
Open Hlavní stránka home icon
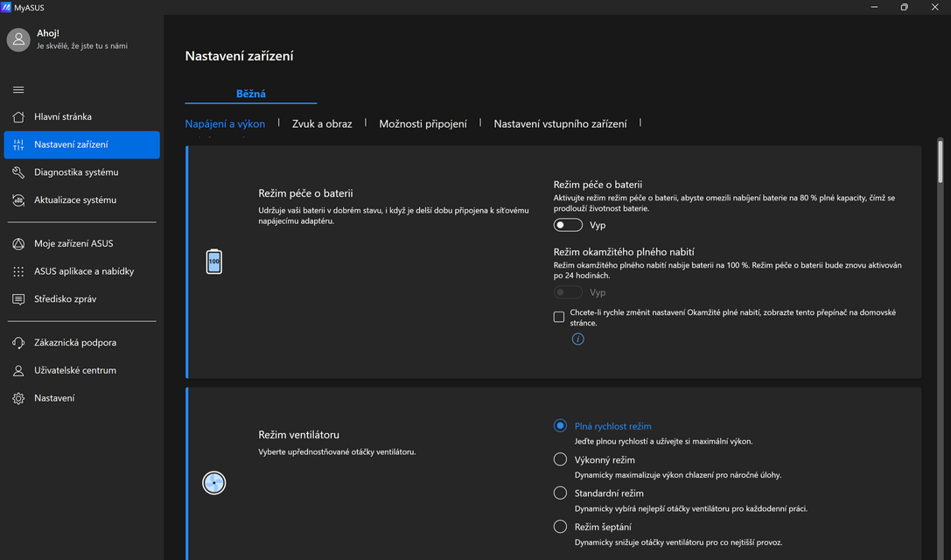tap(18, 117)
